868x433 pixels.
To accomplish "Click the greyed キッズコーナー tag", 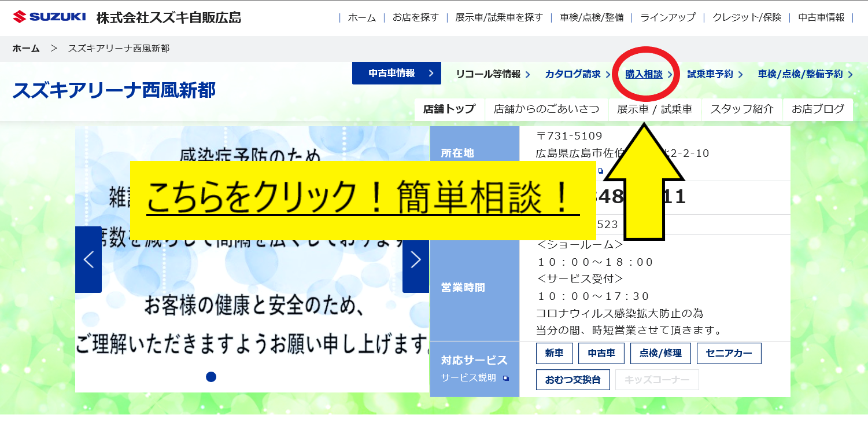I will click(657, 380).
